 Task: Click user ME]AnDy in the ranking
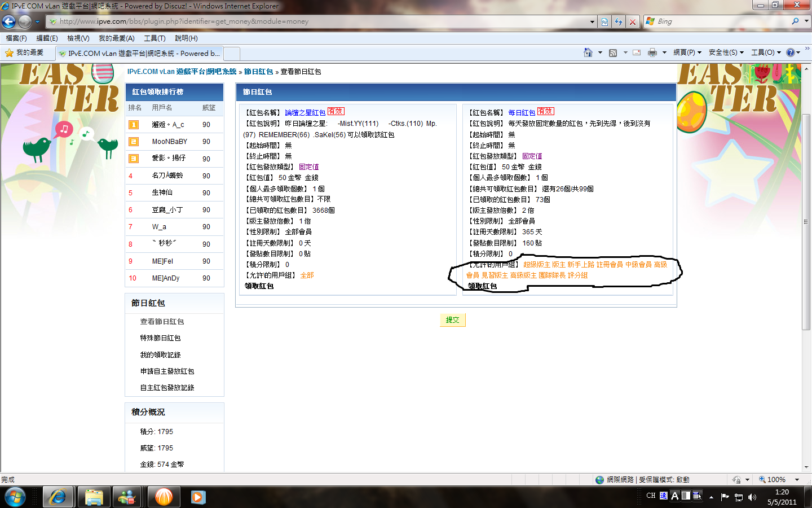point(166,278)
